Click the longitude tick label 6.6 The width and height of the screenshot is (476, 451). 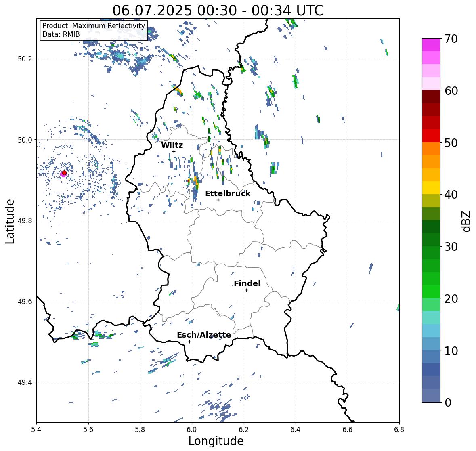click(348, 430)
